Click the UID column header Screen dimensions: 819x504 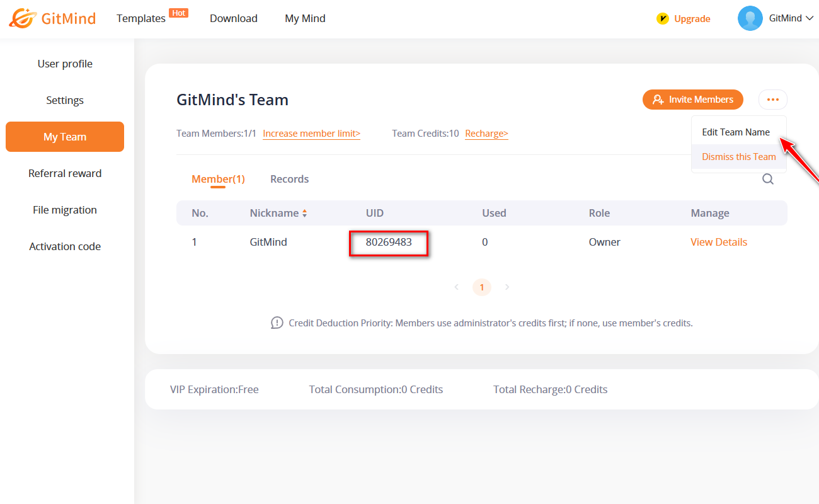[x=375, y=213]
